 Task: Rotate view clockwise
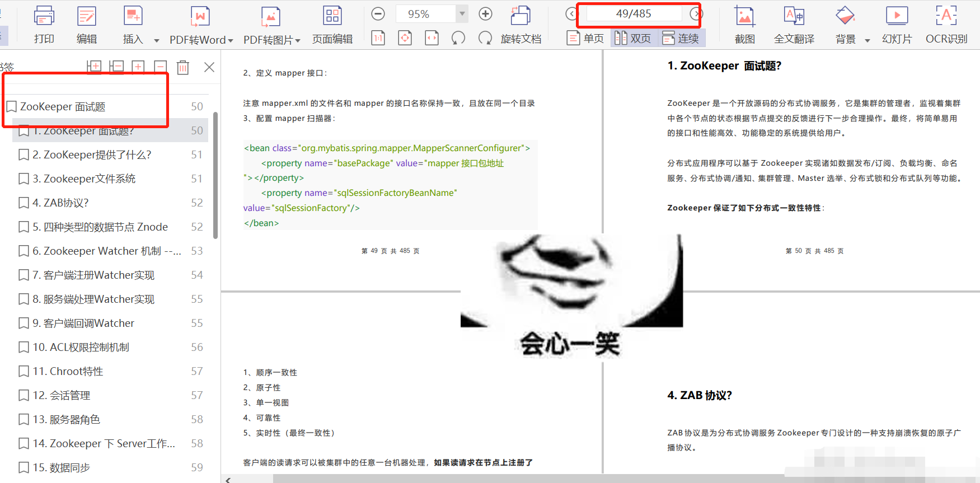click(x=485, y=38)
